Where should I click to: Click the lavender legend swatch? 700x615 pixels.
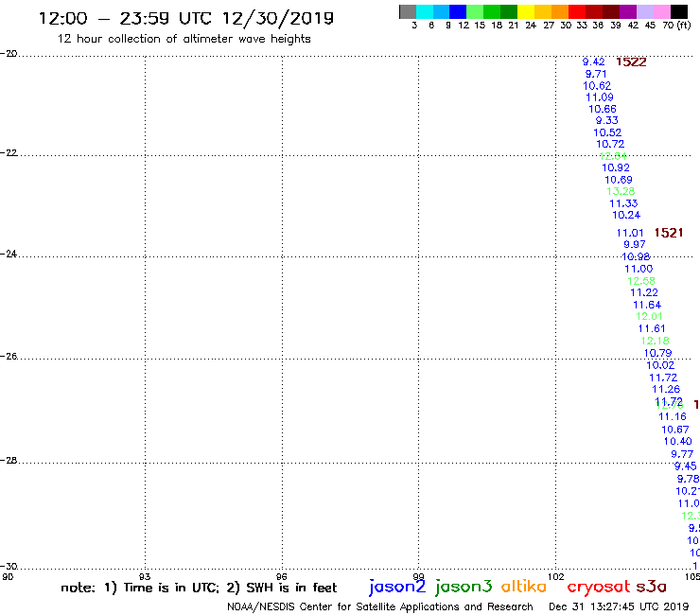pyautogui.click(x=645, y=11)
